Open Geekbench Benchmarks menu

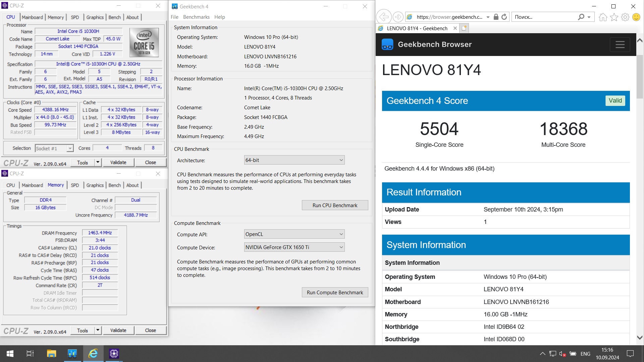click(196, 17)
